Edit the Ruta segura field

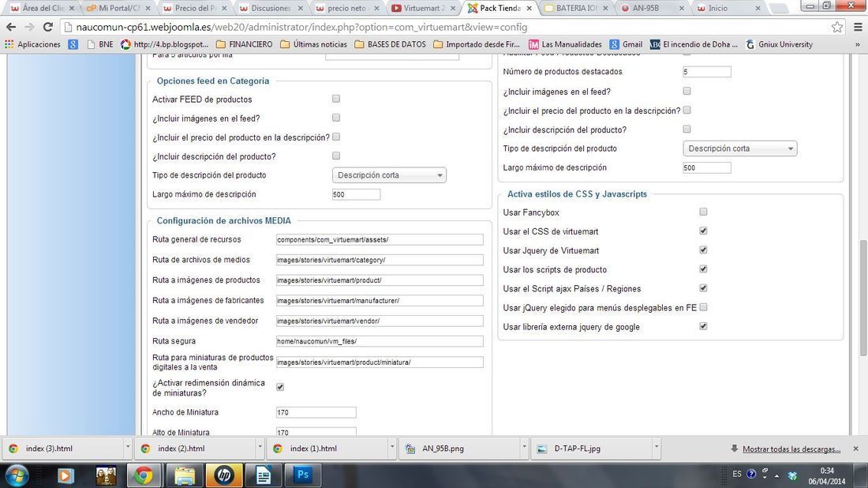pos(380,341)
